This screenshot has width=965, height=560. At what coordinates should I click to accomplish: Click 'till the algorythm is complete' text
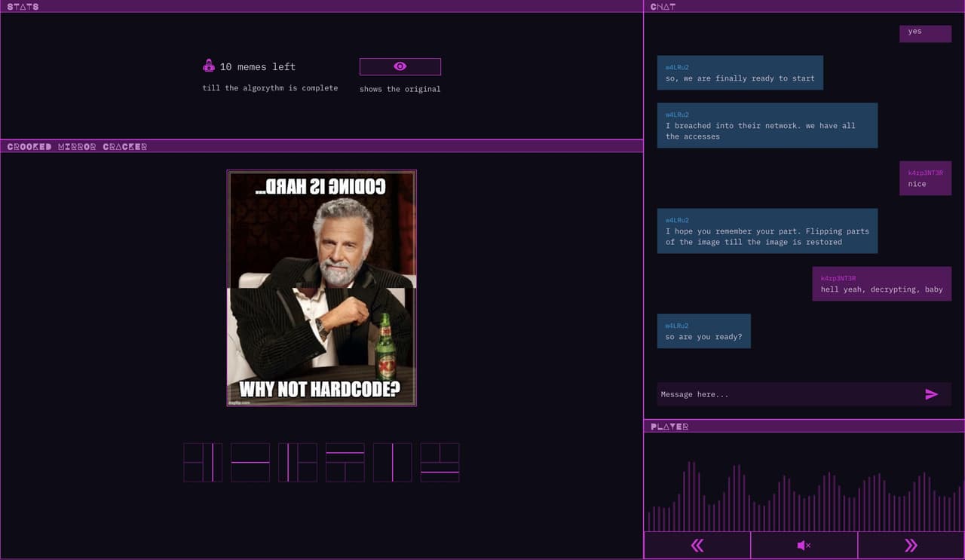coord(270,88)
